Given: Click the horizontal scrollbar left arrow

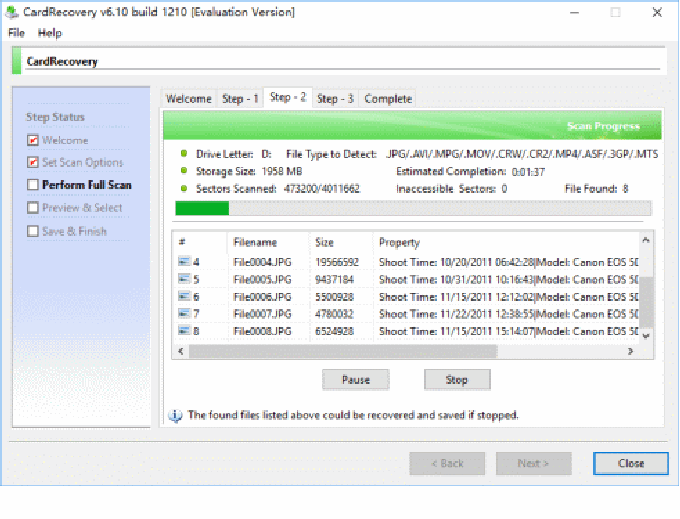Looking at the screenshot, I should 181,351.
